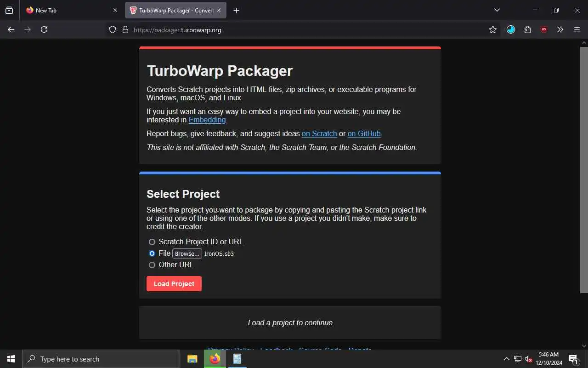Click the TurboWarp Packager heading
588x368 pixels.
click(x=220, y=71)
